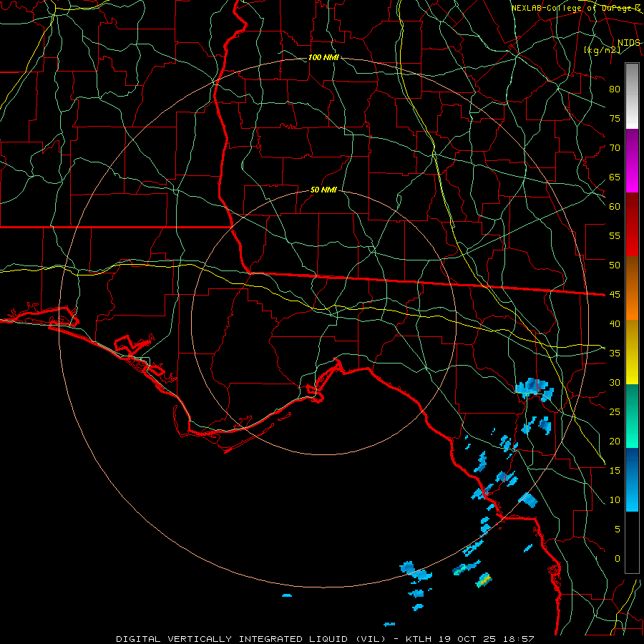Click the KTLH station identifier in caption
The height and width of the screenshot is (644, 644).
click(420, 639)
